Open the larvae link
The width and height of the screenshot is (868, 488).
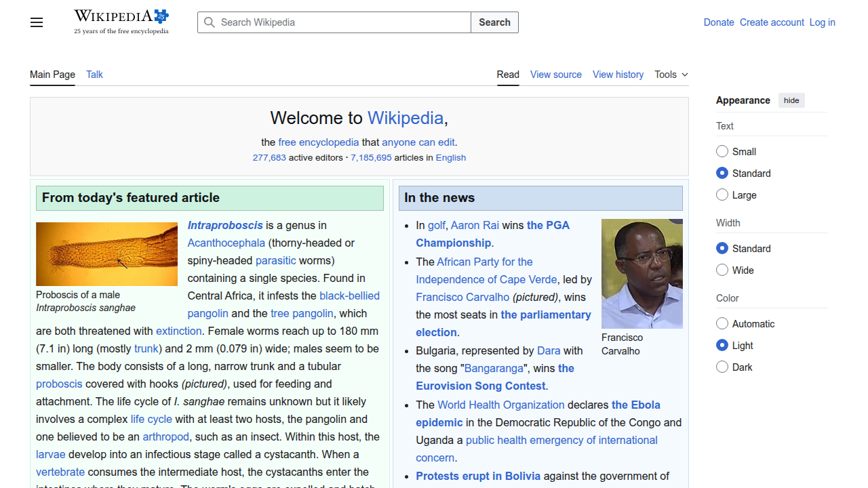51,454
